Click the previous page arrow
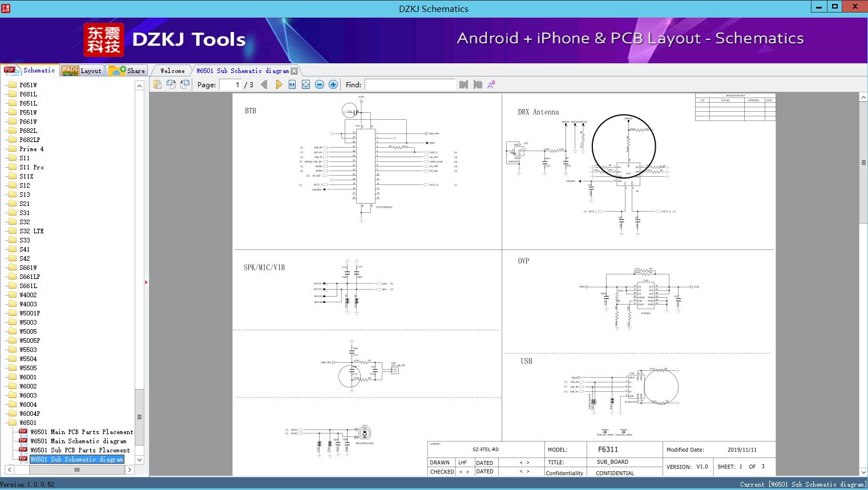 (x=264, y=84)
